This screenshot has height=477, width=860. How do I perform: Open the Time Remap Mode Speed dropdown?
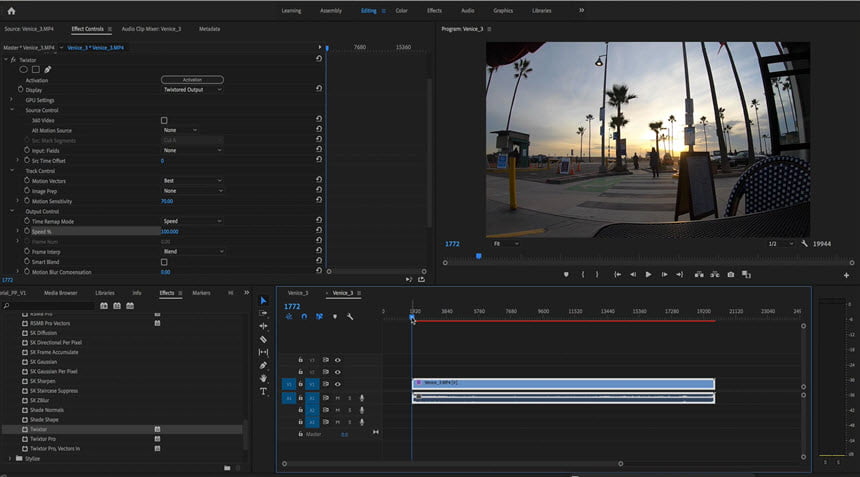point(192,221)
